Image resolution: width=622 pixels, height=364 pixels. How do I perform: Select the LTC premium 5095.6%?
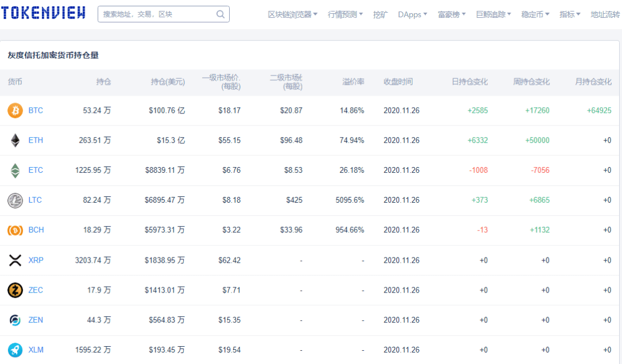coord(350,200)
